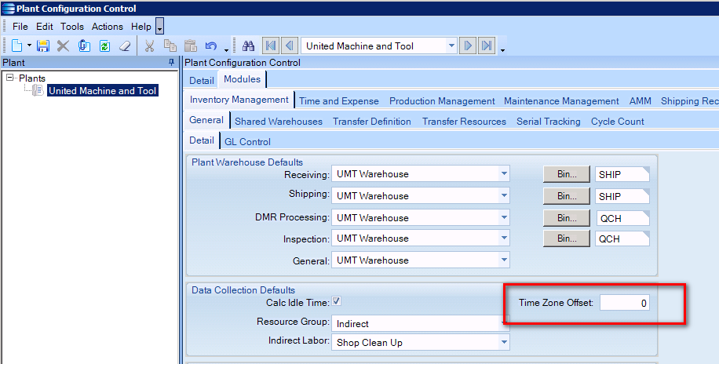Open the navigation toolbar options arrow
This screenshot has width=719, height=365.
[x=503, y=50]
